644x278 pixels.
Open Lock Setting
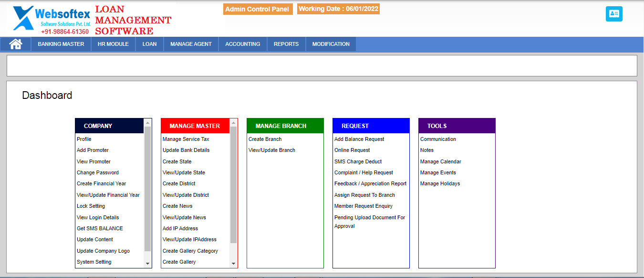click(91, 206)
